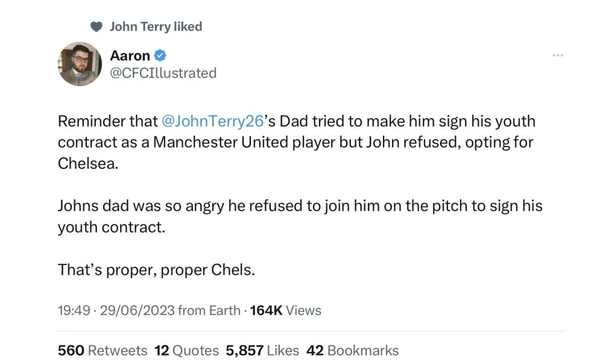Click the word Chelsea. in the tweet
Viewport: 603px width, 364px height.
(88, 164)
